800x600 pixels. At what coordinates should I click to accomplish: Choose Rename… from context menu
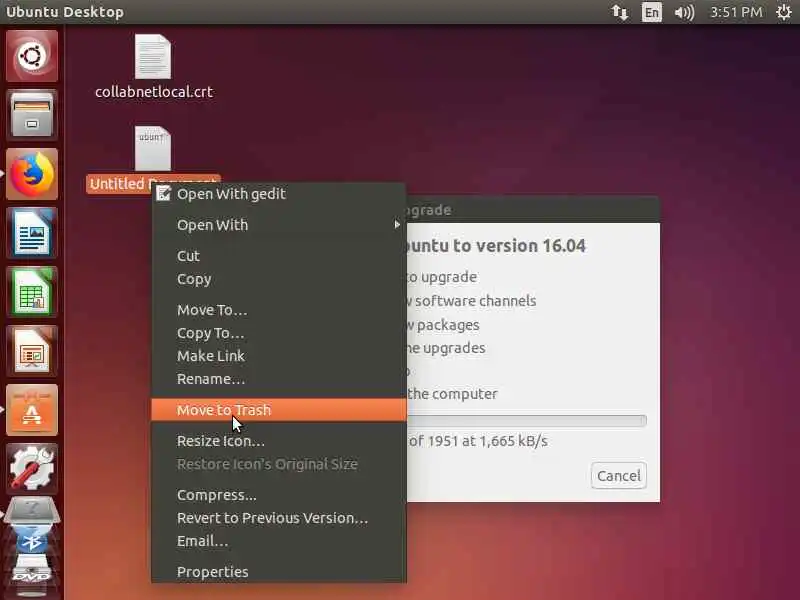click(279, 379)
